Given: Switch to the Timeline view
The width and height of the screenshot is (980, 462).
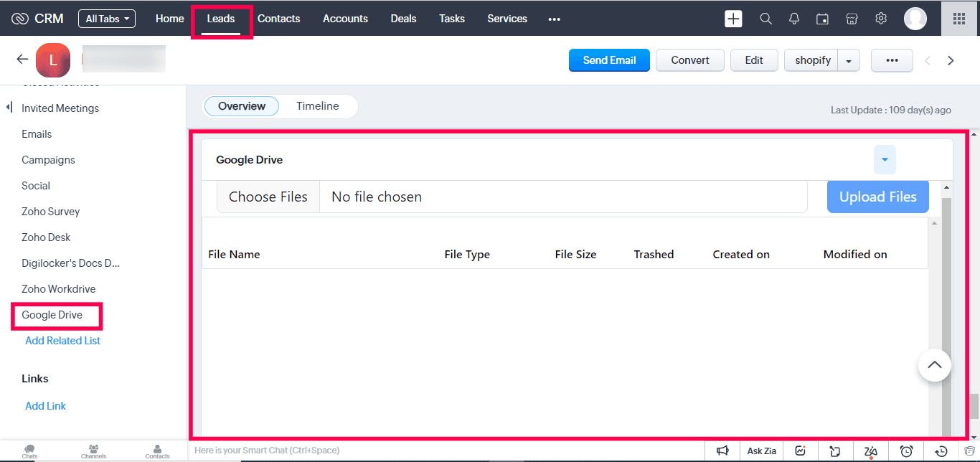Looking at the screenshot, I should pyautogui.click(x=318, y=106).
